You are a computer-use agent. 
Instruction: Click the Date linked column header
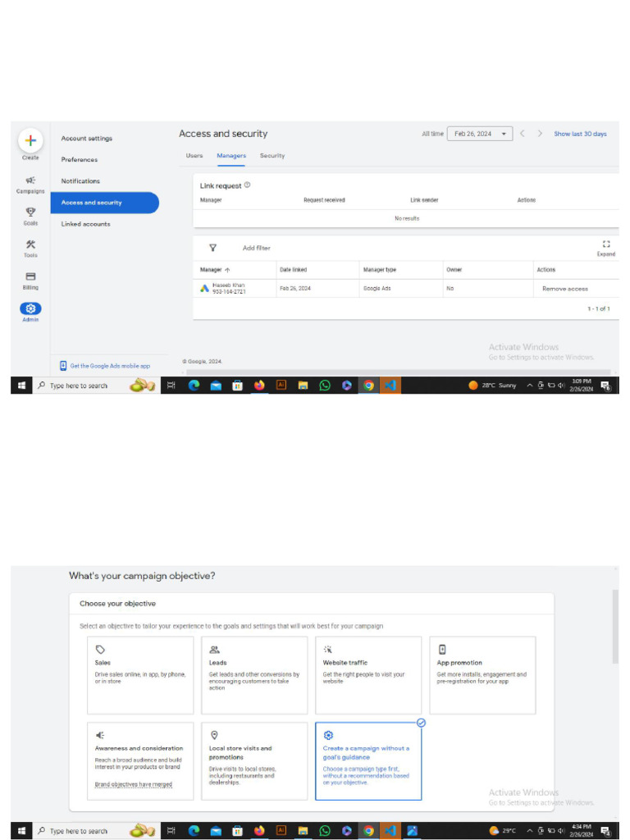[x=293, y=270]
